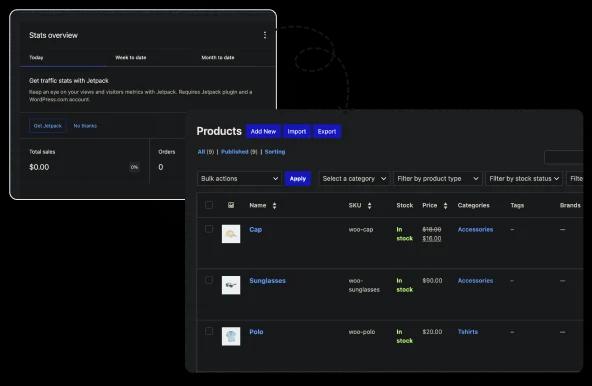Sort products by Price arrows
Viewport: 592px width, 386px height.
pos(446,205)
